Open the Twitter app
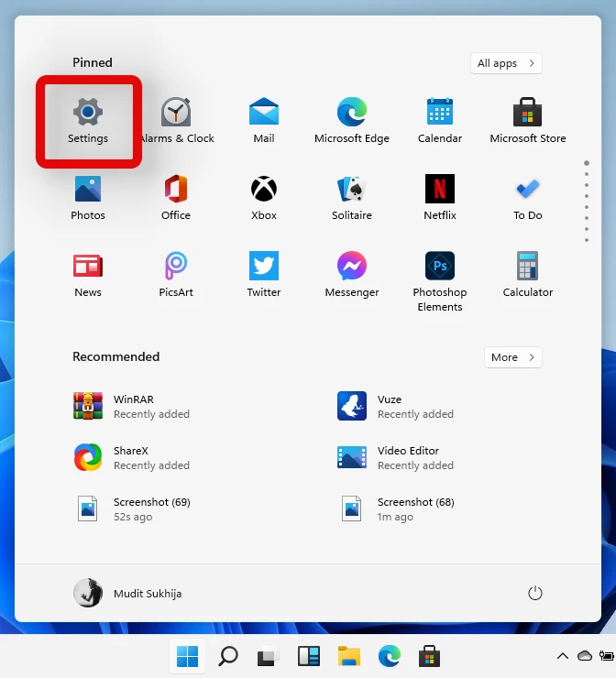The image size is (616, 678). (264, 275)
